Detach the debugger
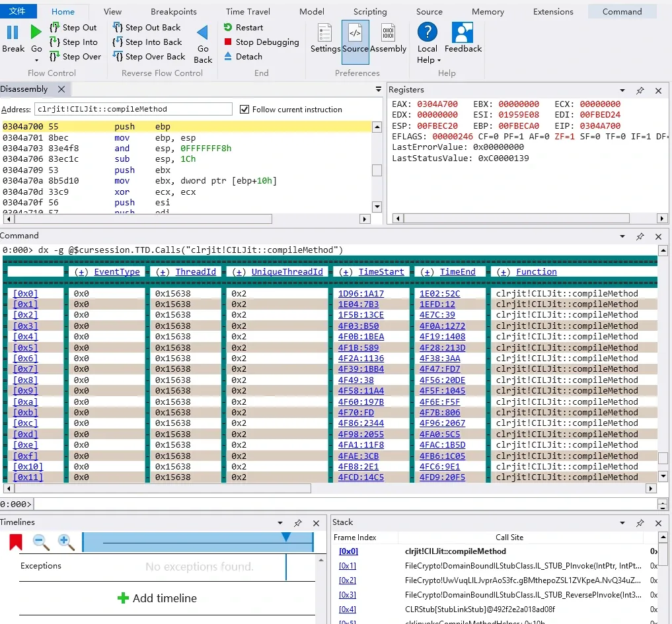The height and width of the screenshot is (624, 672). pyautogui.click(x=243, y=57)
